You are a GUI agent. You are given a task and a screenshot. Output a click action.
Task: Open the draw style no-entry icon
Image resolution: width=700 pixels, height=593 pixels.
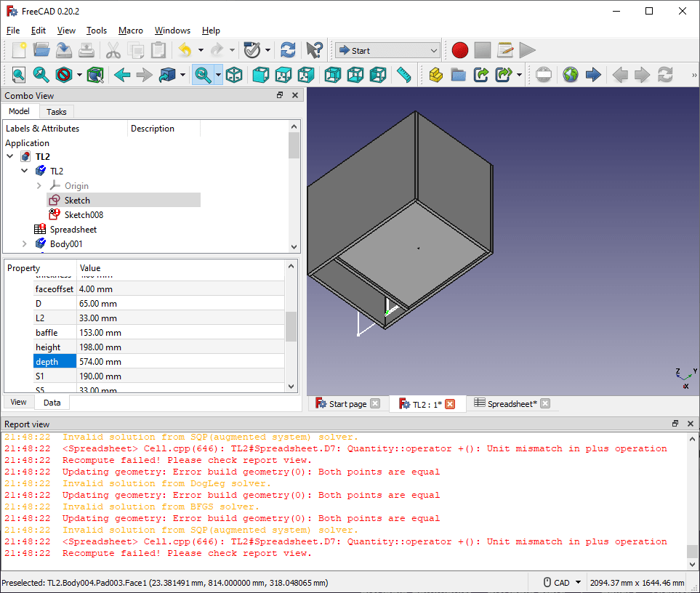pyautogui.click(x=64, y=75)
